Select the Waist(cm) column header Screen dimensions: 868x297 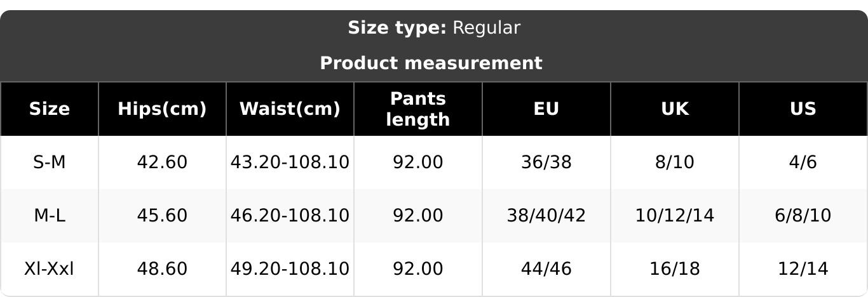(x=290, y=109)
